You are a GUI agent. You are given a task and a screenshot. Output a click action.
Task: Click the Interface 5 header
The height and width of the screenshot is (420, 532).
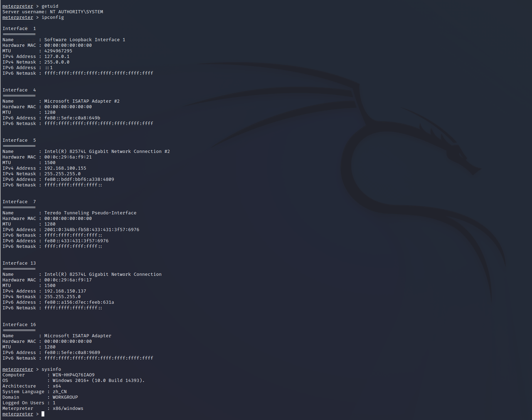19,141
